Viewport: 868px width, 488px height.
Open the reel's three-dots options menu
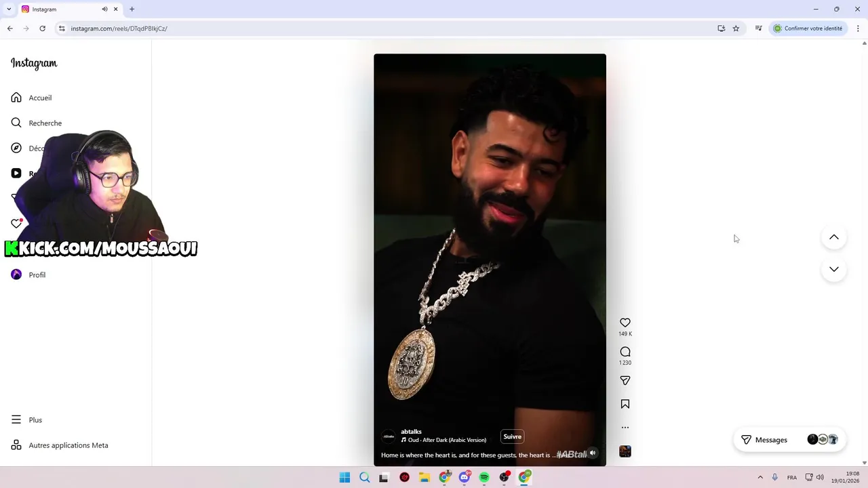[x=625, y=428]
